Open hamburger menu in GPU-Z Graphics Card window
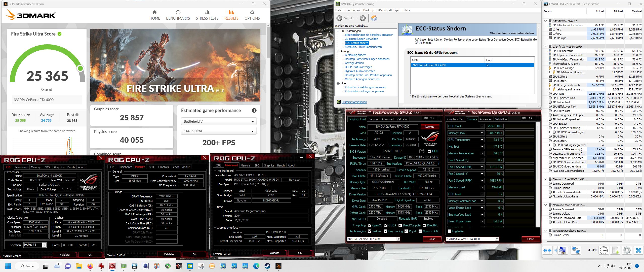Viewport: 644px width, 272px height. pos(438,118)
